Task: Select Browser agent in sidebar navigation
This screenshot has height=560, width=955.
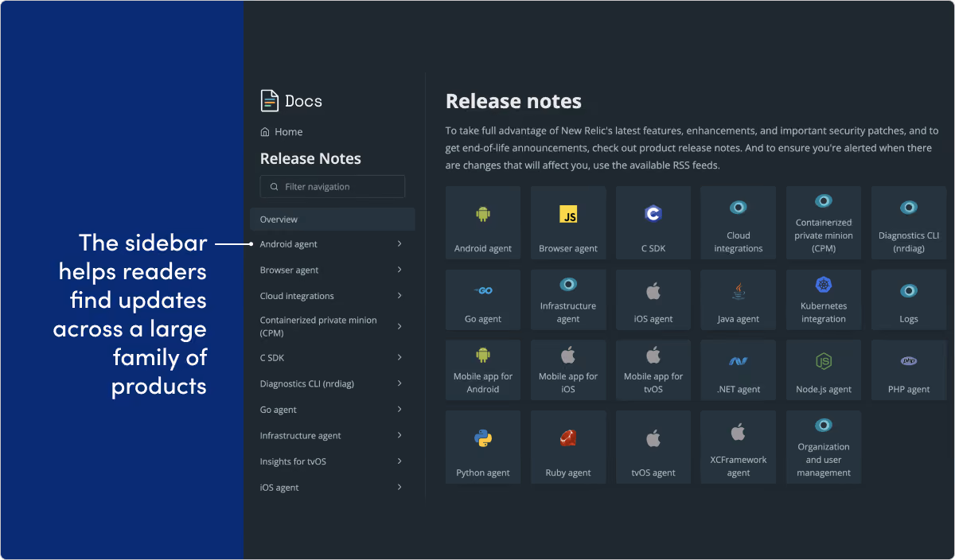Action: [290, 270]
